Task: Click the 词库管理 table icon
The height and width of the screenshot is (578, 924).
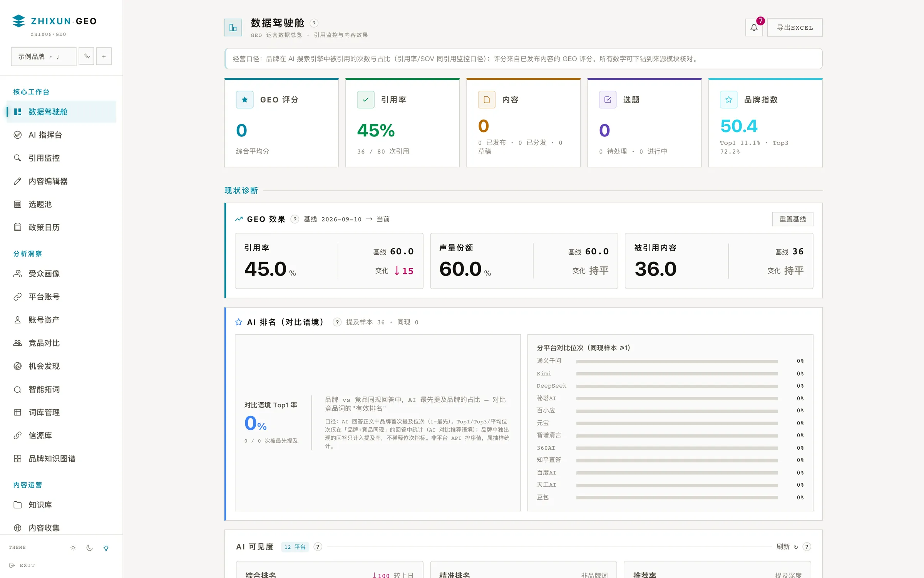Action: click(x=18, y=412)
